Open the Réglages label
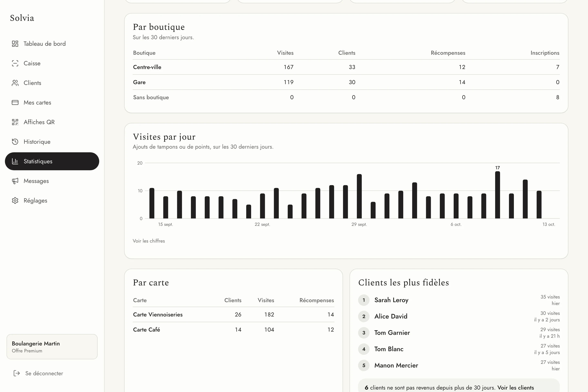588x392 pixels. pyautogui.click(x=35, y=200)
